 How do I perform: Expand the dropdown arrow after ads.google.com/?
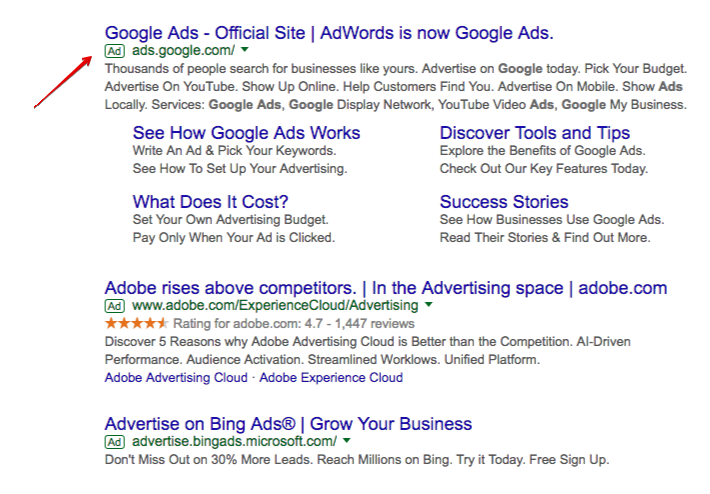[x=245, y=49]
